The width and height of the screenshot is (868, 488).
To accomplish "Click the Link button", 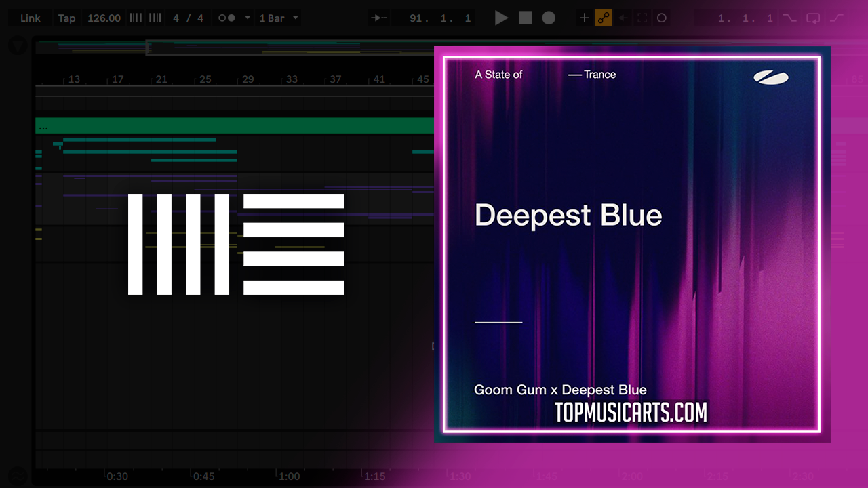I will coord(30,18).
